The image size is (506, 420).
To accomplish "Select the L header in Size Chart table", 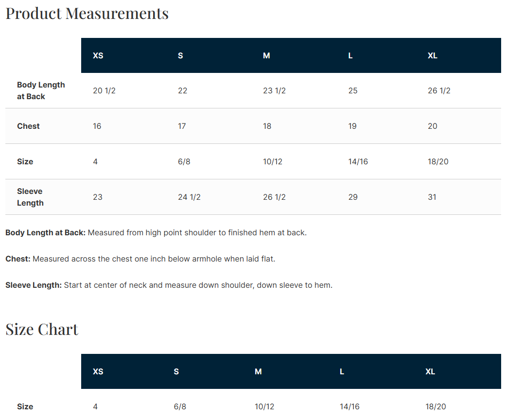I will pyautogui.click(x=342, y=371).
